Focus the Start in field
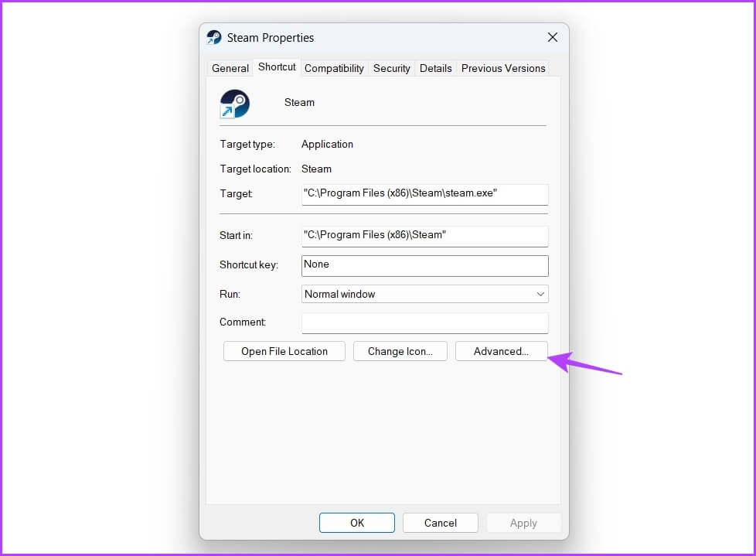756x556 pixels. coord(425,237)
